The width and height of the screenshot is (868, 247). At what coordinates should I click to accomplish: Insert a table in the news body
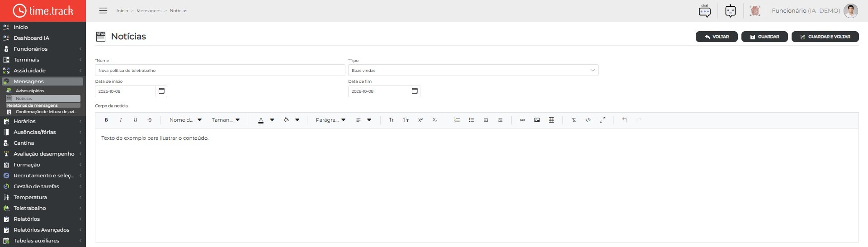coord(552,120)
